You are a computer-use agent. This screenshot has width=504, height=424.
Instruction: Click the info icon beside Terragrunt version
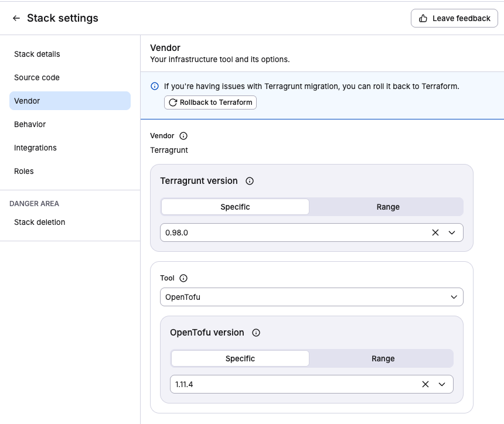[x=250, y=181]
